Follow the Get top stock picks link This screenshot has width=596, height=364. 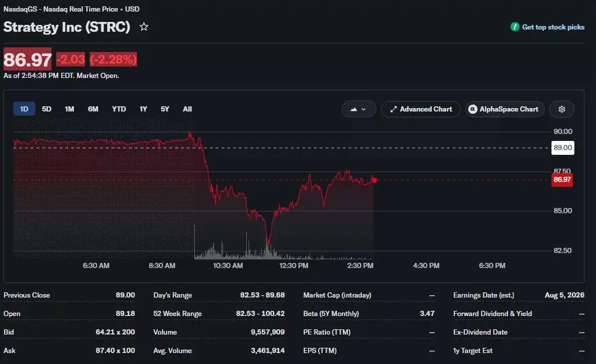click(x=553, y=27)
